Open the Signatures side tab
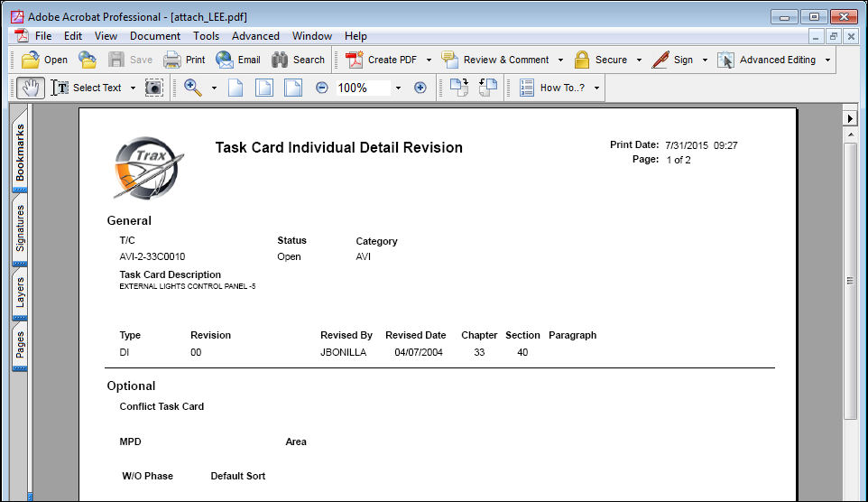 point(20,228)
